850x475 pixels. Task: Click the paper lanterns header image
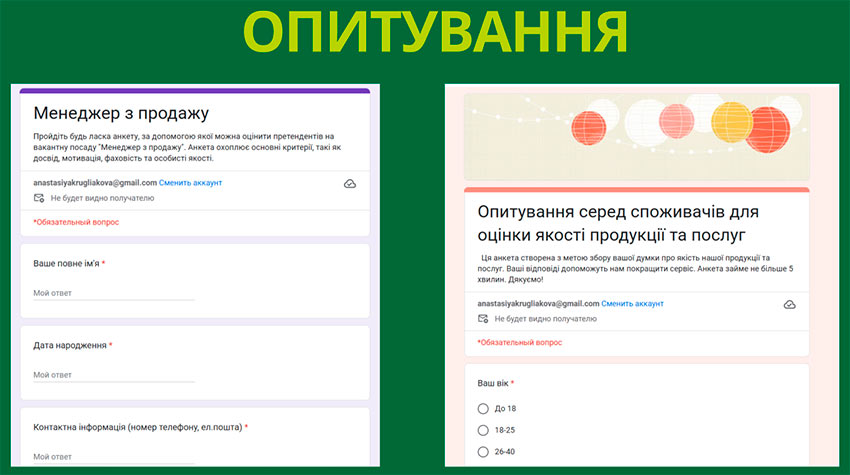[636, 135]
